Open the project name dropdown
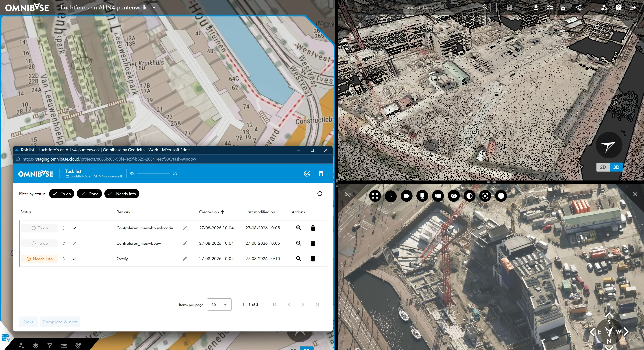The height and width of the screenshot is (350, 644). coord(154,7)
